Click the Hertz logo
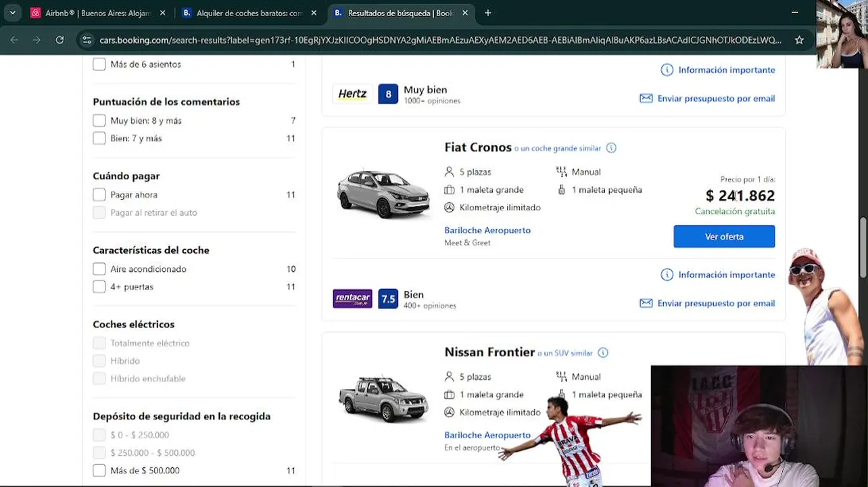The image size is (868, 487). (352, 94)
